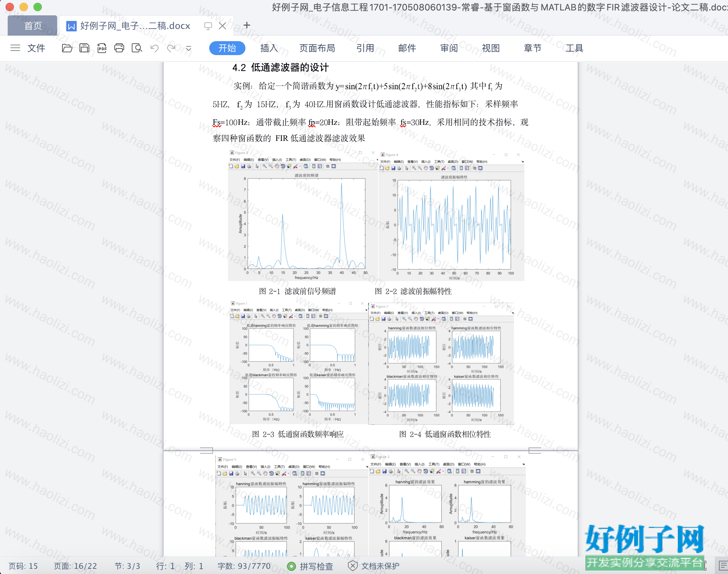Click the open file folder icon
The height and width of the screenshot is (574, 728).
click(x=67, y=48)
